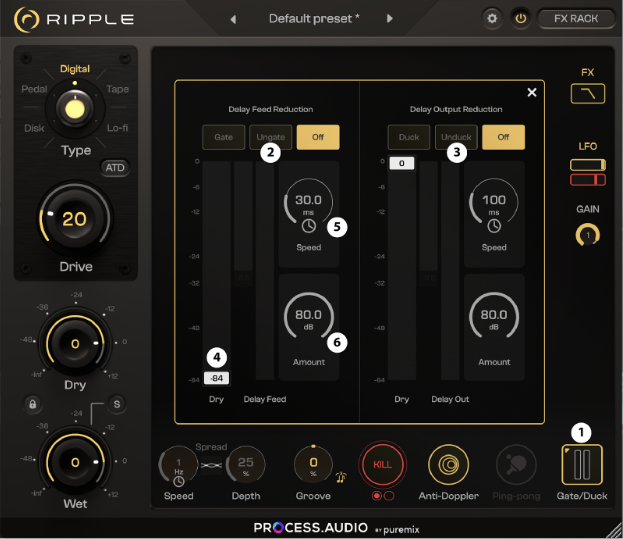This screenshot has width=623, height=539.
Task: Click the Type selector knob
Action: point(75,108)
